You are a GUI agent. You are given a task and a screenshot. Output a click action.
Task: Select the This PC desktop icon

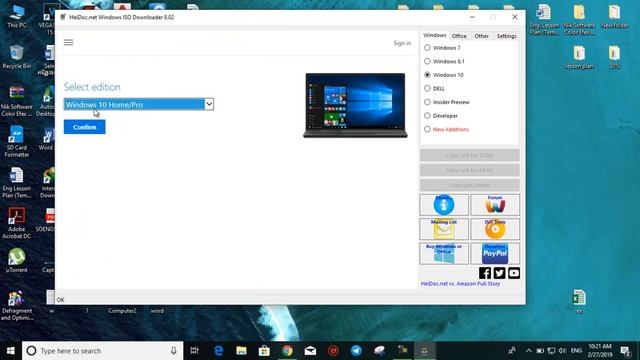tap(17, 17)
